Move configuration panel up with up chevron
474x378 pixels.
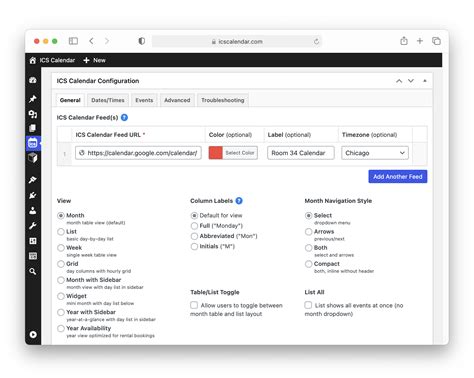[399, 81]
